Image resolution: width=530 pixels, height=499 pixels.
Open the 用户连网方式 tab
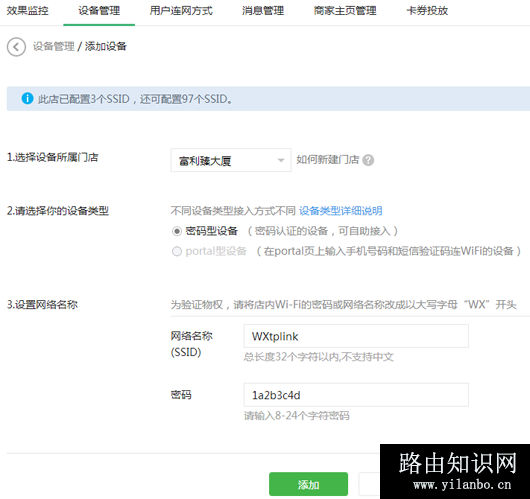point(181,11)
